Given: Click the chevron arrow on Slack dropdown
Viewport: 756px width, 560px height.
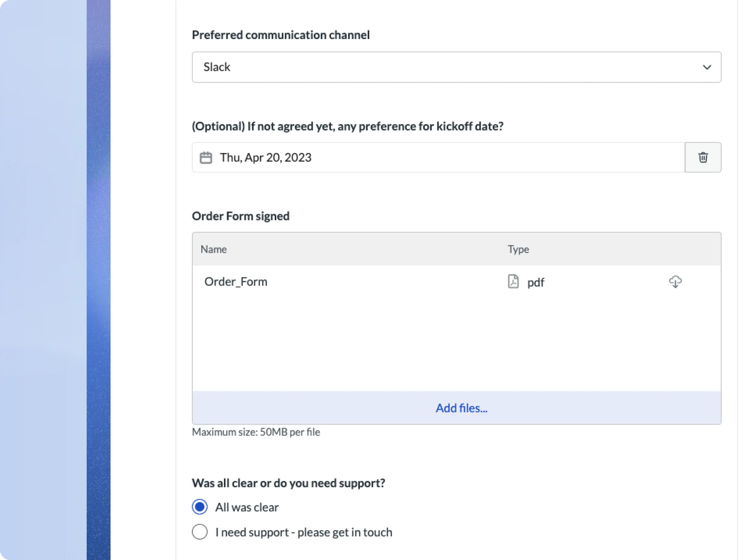Looking at the screenshot, I should 707,67.
